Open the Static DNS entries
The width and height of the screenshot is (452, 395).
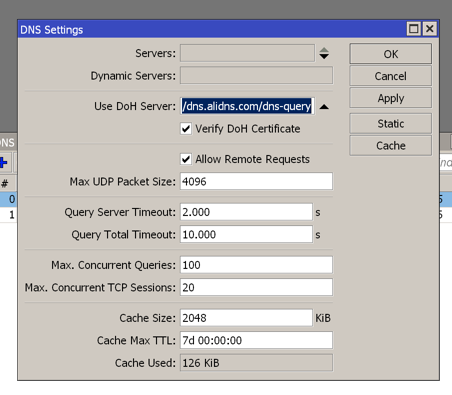tap(390, 124)
